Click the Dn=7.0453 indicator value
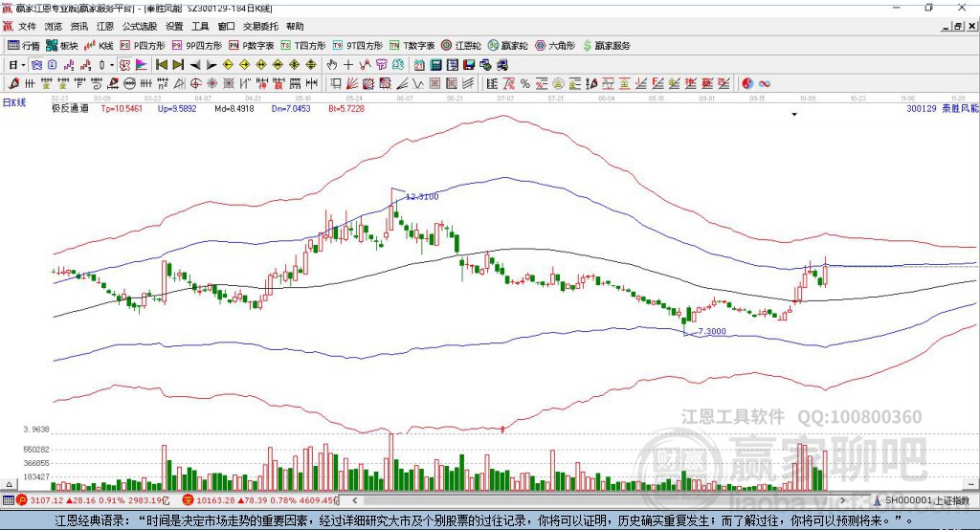Screen dimensions: 980x530 coord(291,108)
